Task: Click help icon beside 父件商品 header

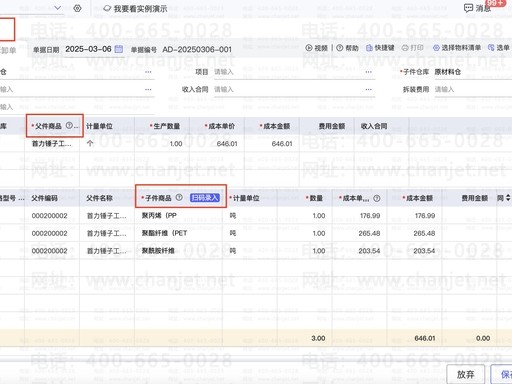Action: 69,126
